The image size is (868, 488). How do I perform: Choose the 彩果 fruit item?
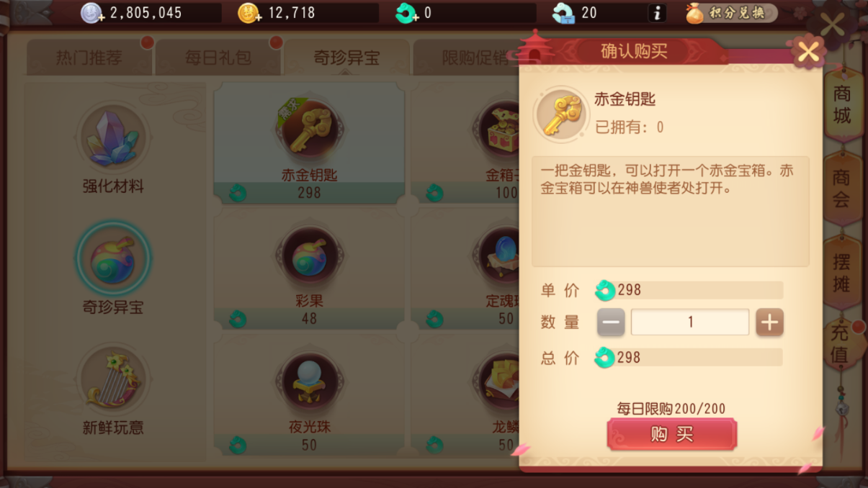(309, 271)
